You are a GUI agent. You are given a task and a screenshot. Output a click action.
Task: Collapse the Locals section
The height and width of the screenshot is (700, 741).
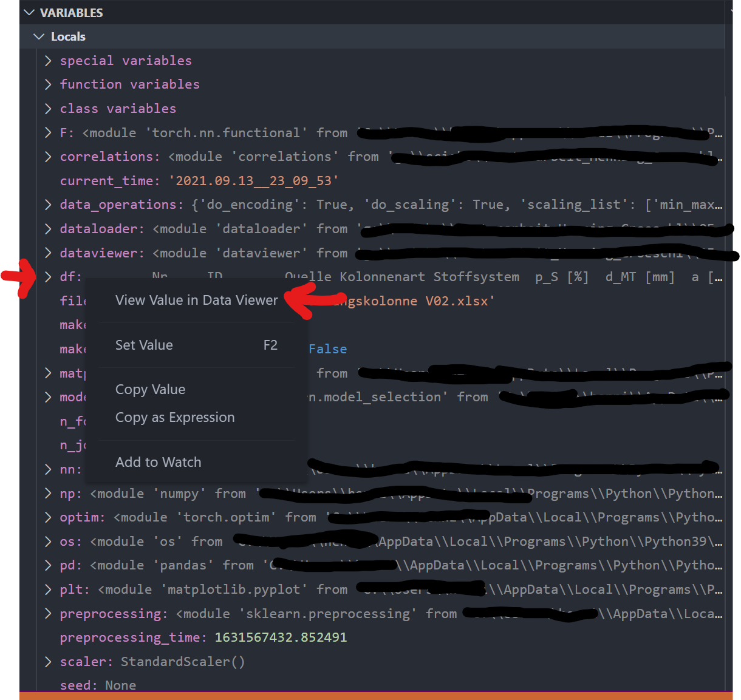pyautogui.click(x=39, y=36)
